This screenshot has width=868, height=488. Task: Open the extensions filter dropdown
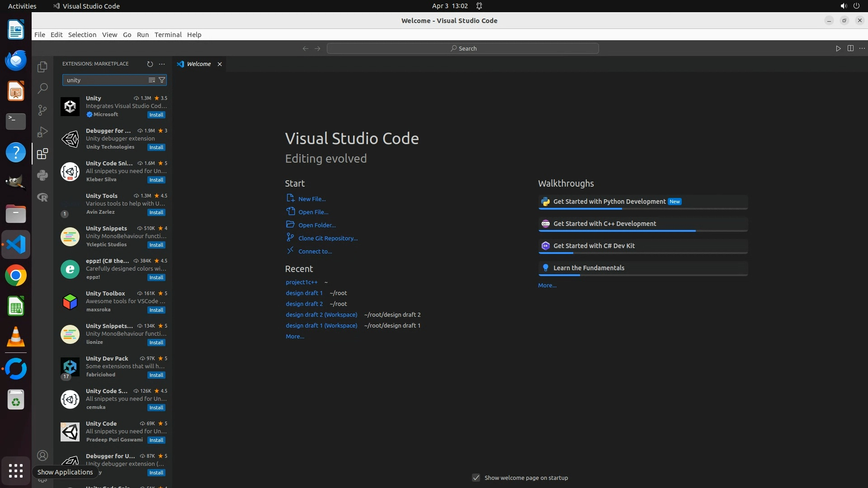[x=162, y=80]
